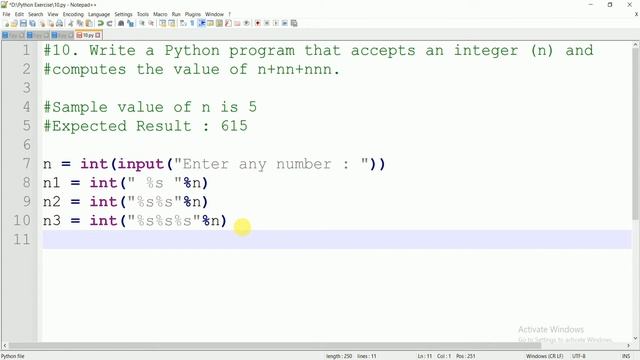The width and height of the screenshot is (640, 360).
Task: Click the Save Recorded Macro icon
Action: point(293,23)
